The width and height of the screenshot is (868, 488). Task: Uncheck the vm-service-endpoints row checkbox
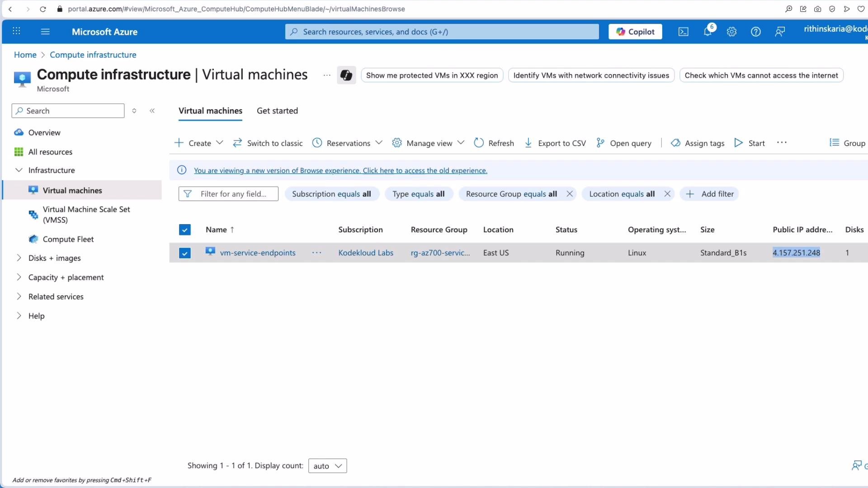184,253
